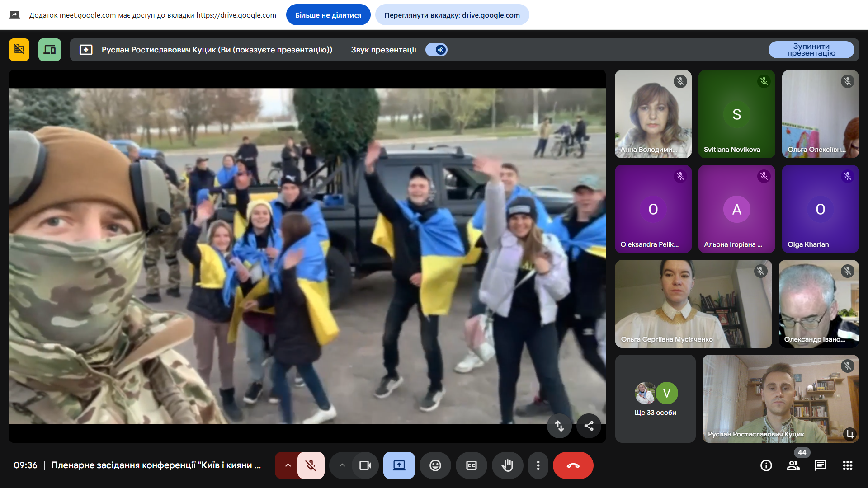Raise your hand
The image size is (868, 488).
(x=507, y=465)
